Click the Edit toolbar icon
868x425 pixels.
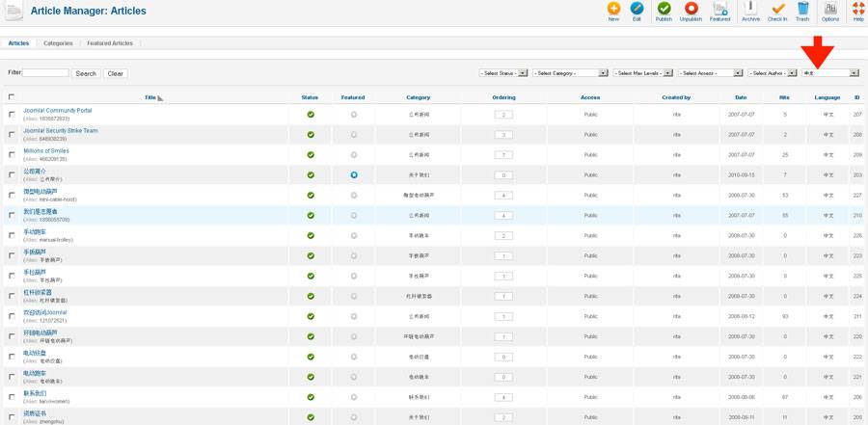point(637,11)
